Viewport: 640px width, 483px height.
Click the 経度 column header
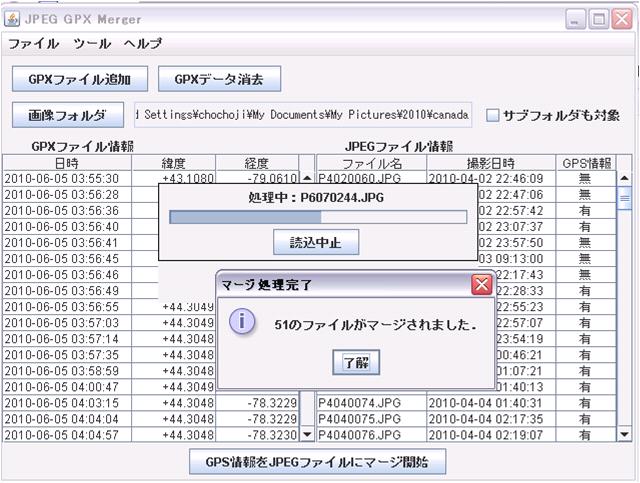[x=257, y=163]
